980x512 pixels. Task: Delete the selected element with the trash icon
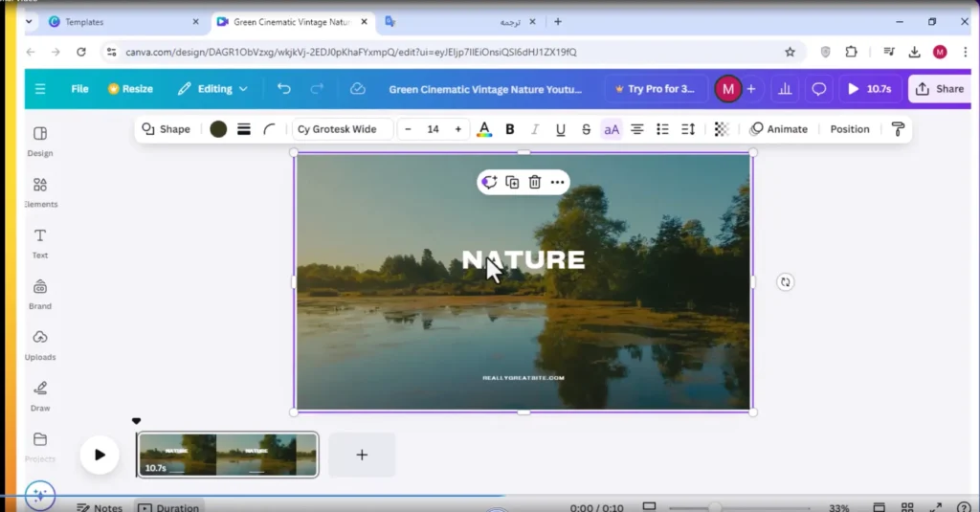[x=534, y=182]
